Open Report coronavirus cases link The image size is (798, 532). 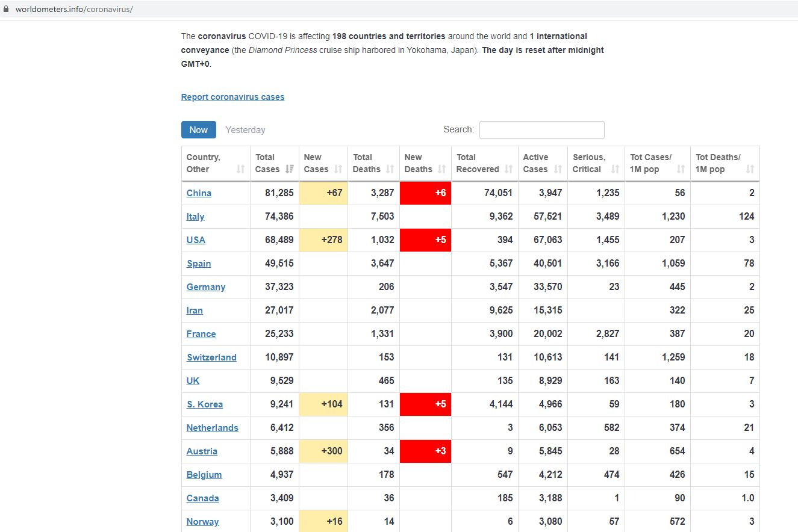pyautogui.click(x=232, y=97)
